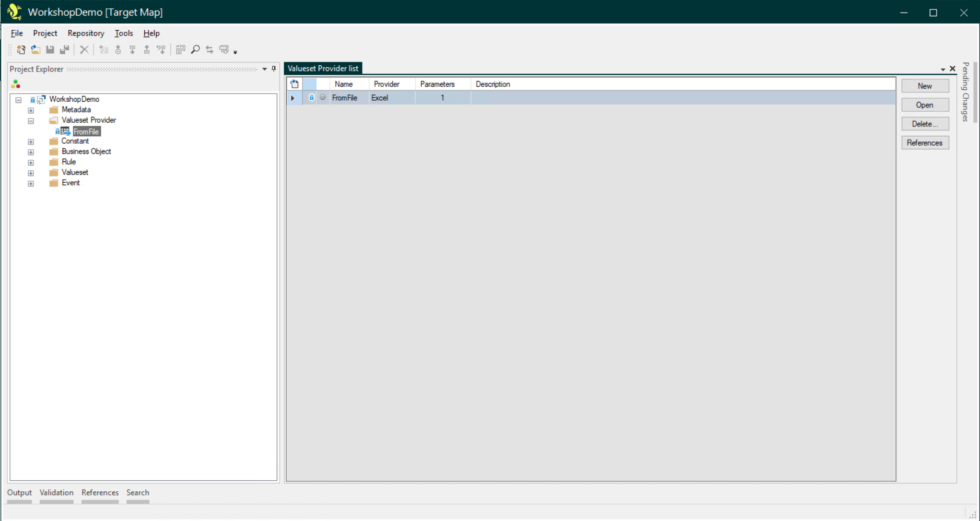Click the gray status circle in FromFile row
This screenshot has height=521, width=980.
323,98
